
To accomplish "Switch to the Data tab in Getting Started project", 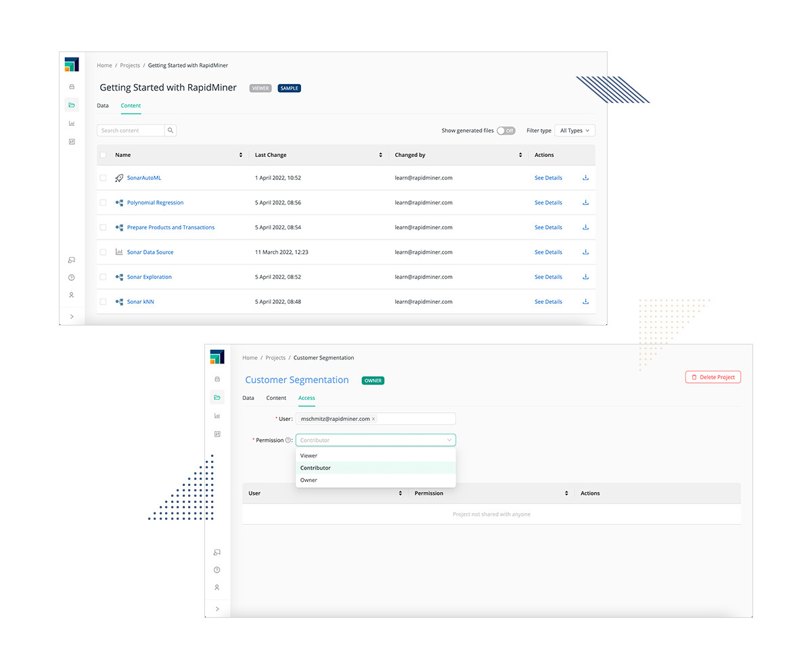I will [103, 106].
